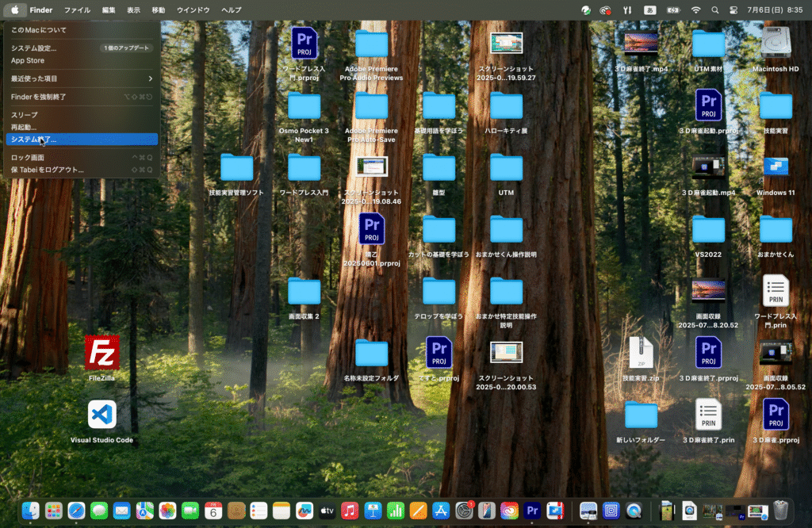This screenshot has height=528, width=812.
Task: Launch Safari from the Dock
Action: coord(76,511)
